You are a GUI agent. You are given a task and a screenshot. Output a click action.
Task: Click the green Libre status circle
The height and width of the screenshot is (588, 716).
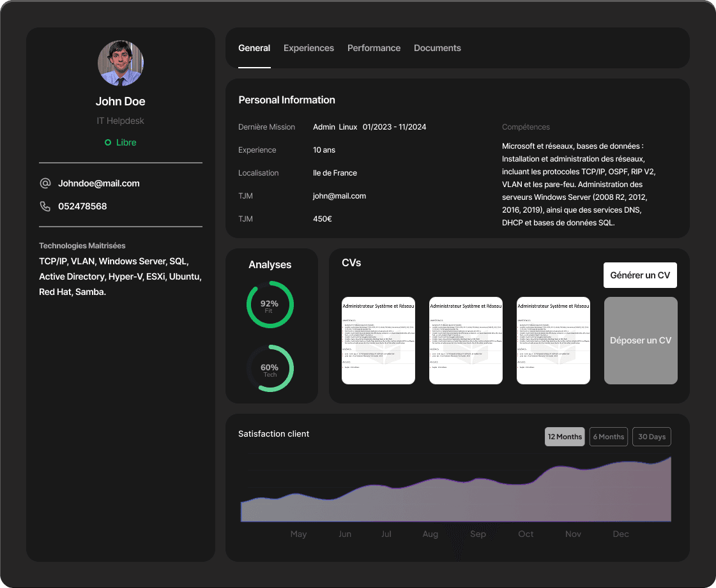[108, 142]
